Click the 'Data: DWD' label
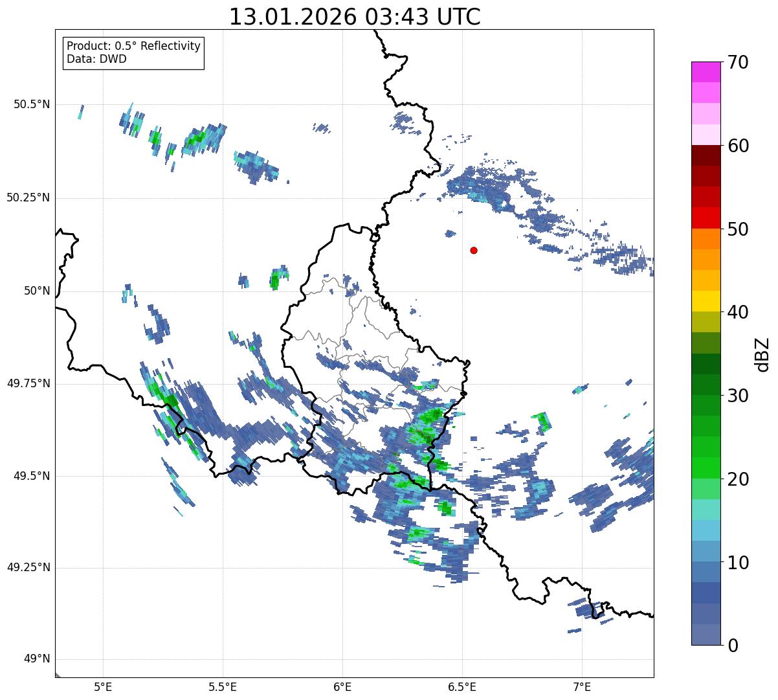This screenshot has width=778, height=700. 96,59
